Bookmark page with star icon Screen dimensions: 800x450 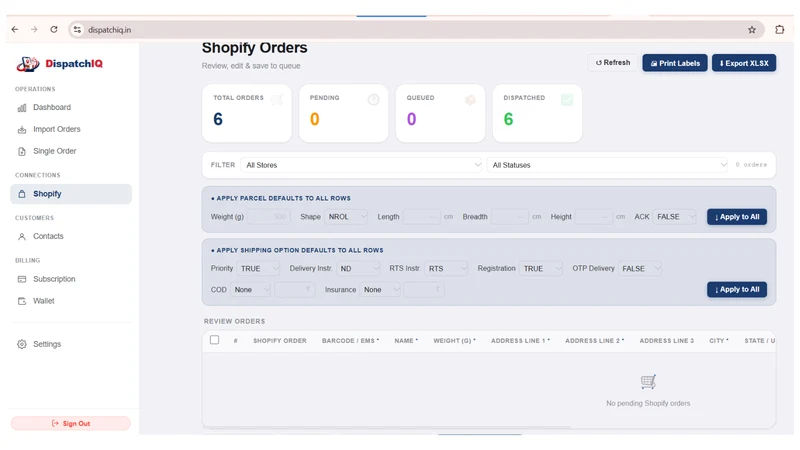pyautogui.click(x=752, y=30)
